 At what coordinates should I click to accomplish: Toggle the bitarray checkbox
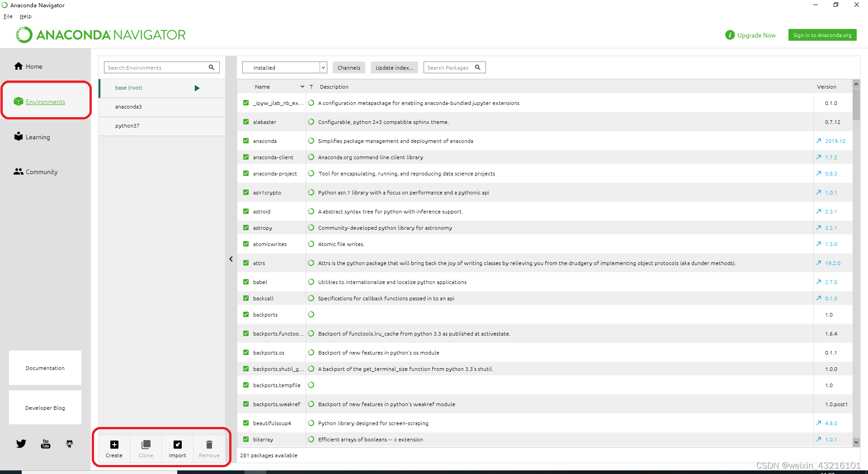[x=246, y=440]
